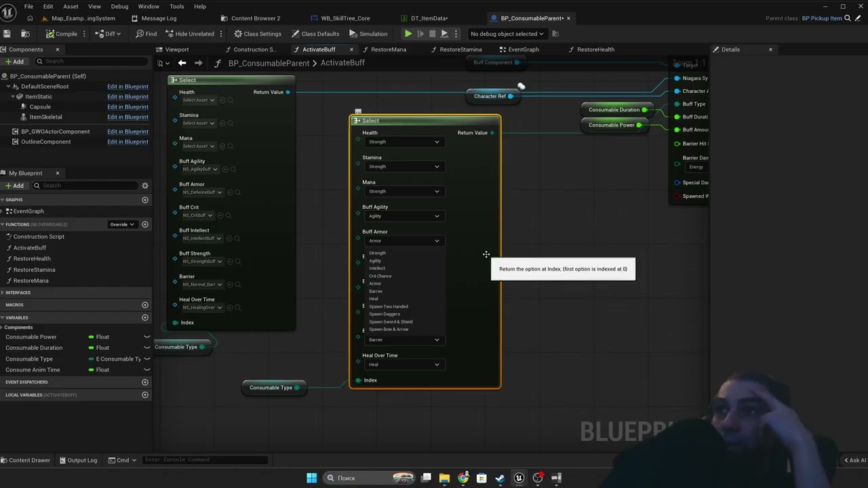868x488 pixels.
Task: Open the functions Override dropdown
Action: tap(122, 224)
